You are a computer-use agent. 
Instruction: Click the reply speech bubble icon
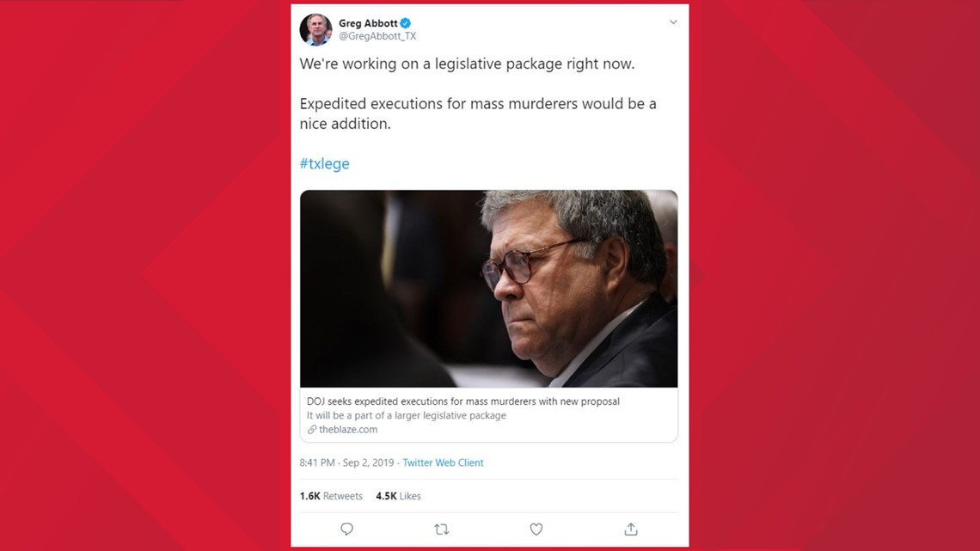pyautogui.click(x=347, y=530)
